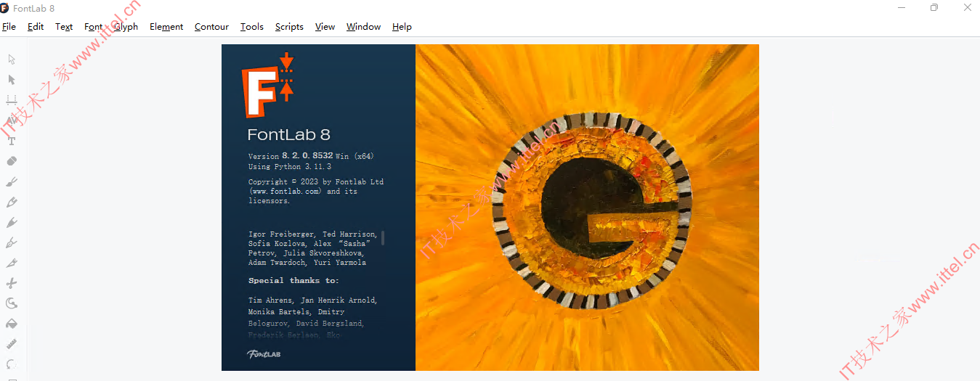Select the Brush tool
Viewport: 980px width, 381px height.
click(x=12, y=181)
